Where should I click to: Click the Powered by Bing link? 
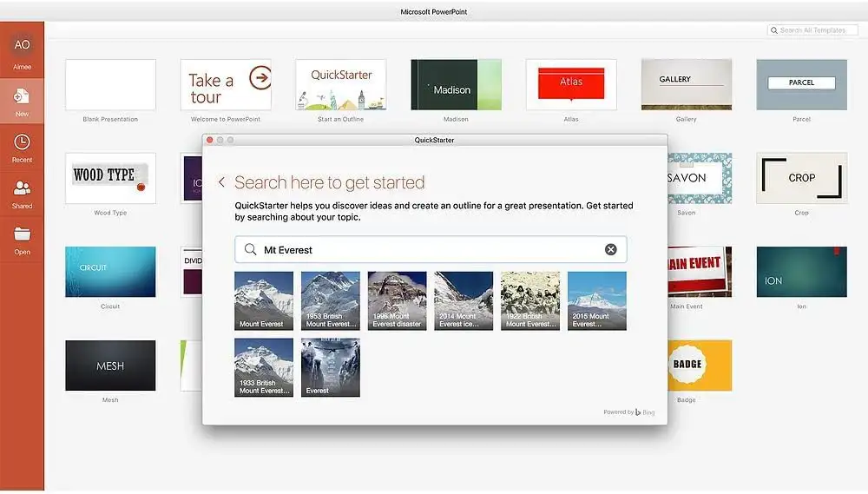tap(628, 412)
